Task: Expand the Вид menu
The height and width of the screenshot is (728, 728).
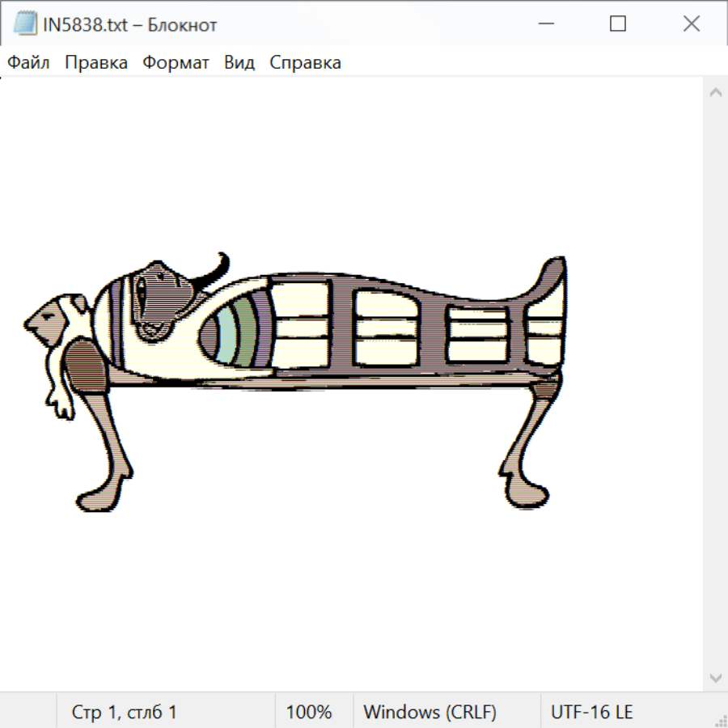Action: pos(239,63)
